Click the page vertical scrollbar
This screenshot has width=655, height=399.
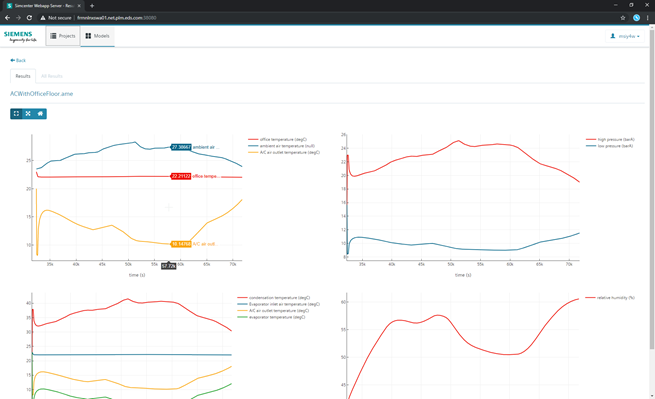tap(652, 189)
